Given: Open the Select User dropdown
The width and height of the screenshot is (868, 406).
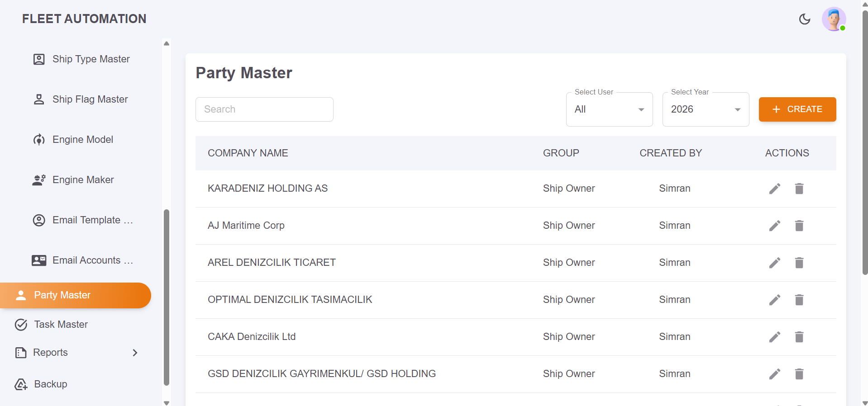Looking at the screenshot, I should point(609,109).
